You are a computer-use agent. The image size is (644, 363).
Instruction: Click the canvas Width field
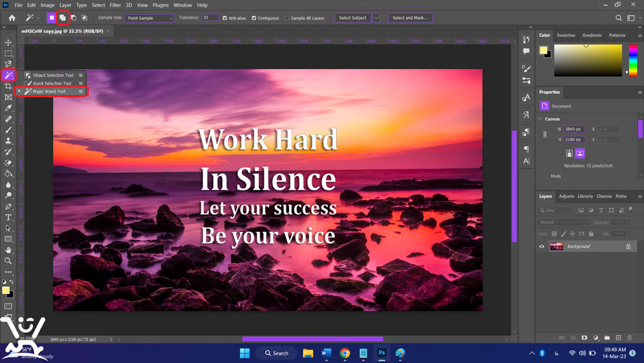tap(574, 129)
